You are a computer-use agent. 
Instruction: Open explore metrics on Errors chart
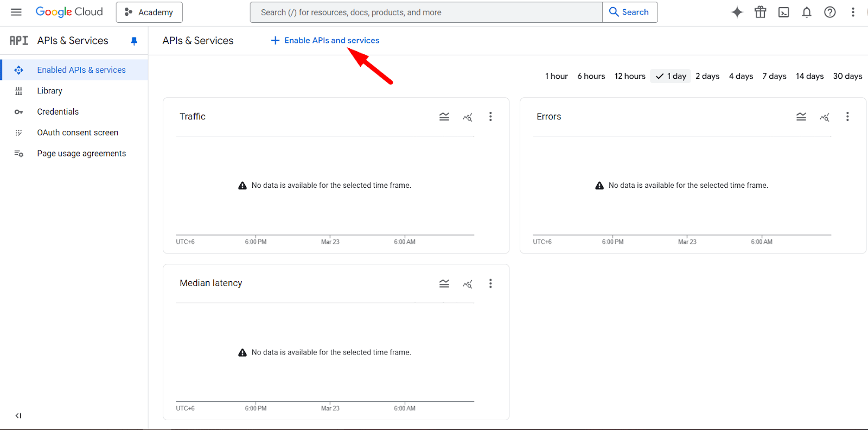pos(825,117)
